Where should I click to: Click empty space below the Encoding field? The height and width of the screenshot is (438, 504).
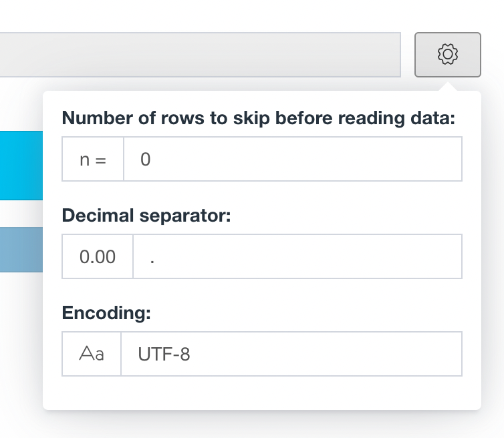[x=262, y=393]
